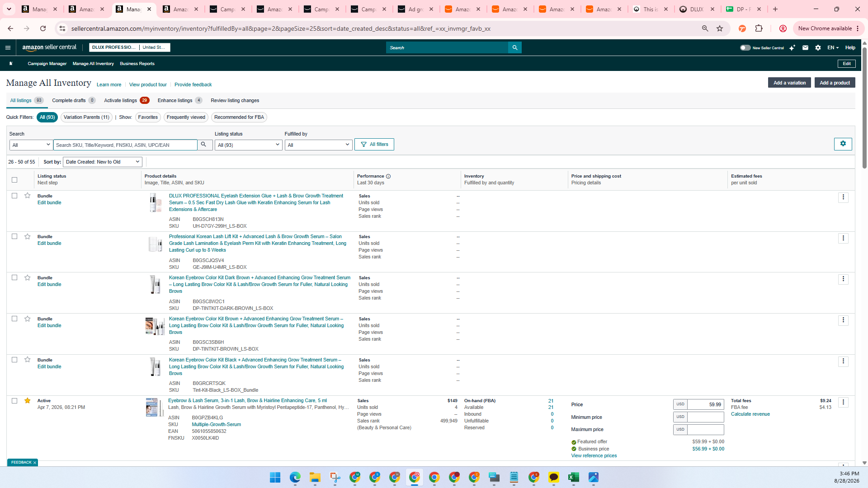Click the inventory search magnifier icon
This screenshot has height=488, width=868.
point(203,145)
